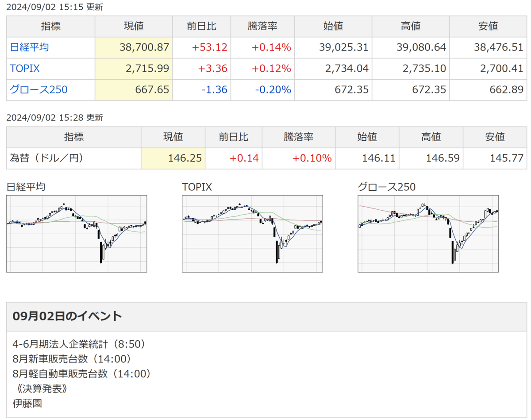The height and width of the screenshot is (420, 531).
Task: Click the TOPIX opening price 2,734.04
Action: point(347,69)
